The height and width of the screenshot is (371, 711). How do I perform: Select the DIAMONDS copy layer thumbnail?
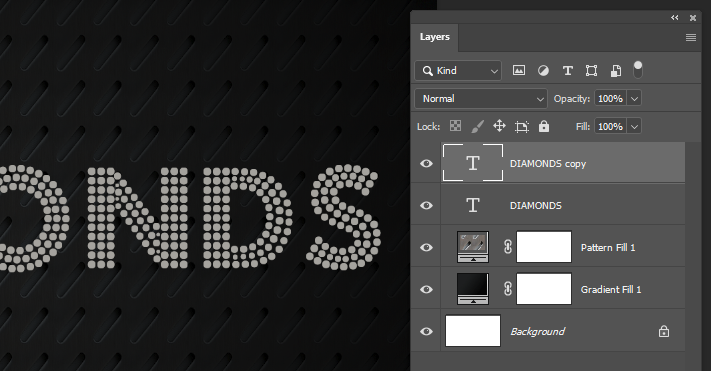click(x=473, y=163)
